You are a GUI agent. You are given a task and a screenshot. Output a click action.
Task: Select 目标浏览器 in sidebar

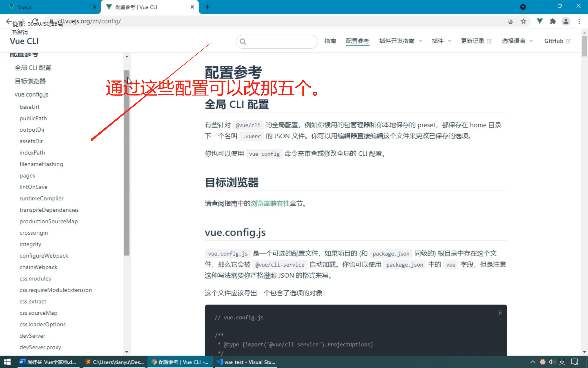(x=30, y=81)
